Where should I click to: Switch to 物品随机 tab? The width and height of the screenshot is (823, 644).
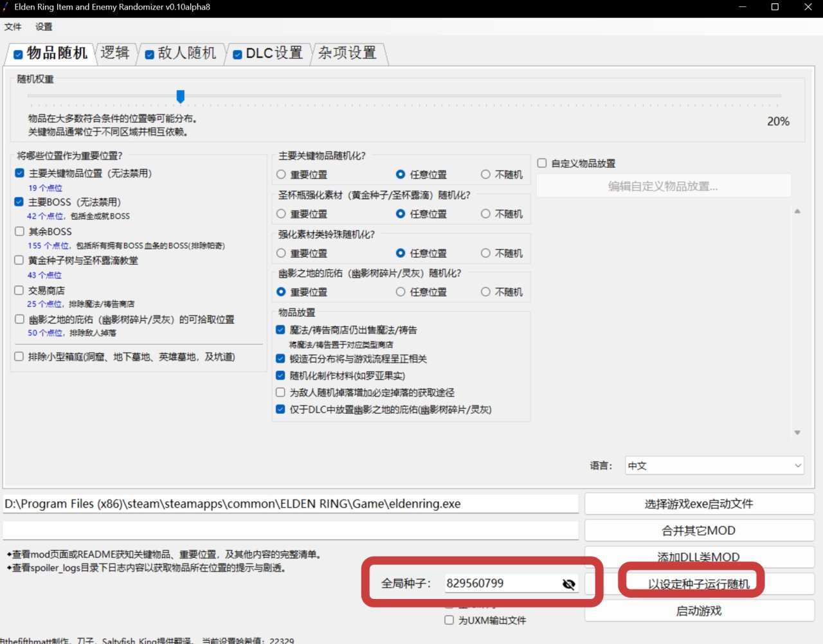point(50,53)
